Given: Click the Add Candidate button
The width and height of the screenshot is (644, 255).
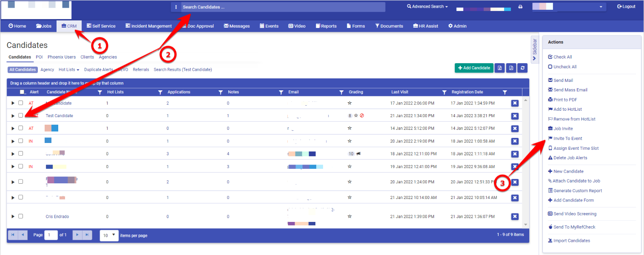Looking at the screenshot, I should (474, 68).
